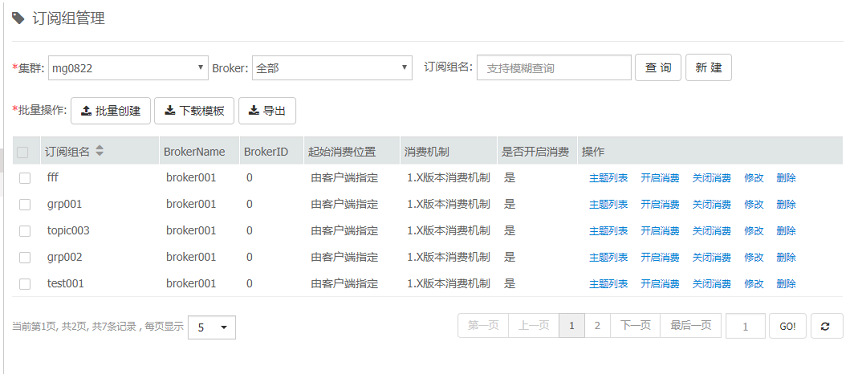Click 开启消费 for grp002
The width and height of the screenshot is (850, 374).
660,257
